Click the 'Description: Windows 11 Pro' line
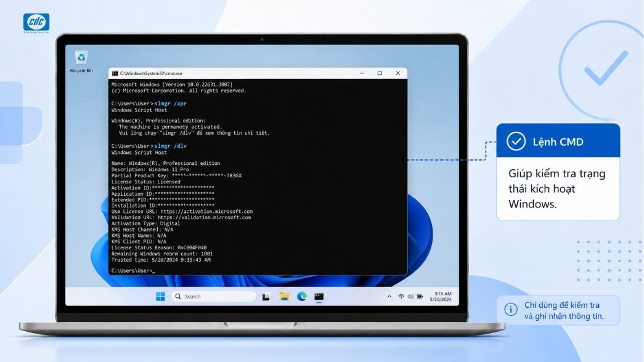The image size is (644, 362). pos(150,169)
